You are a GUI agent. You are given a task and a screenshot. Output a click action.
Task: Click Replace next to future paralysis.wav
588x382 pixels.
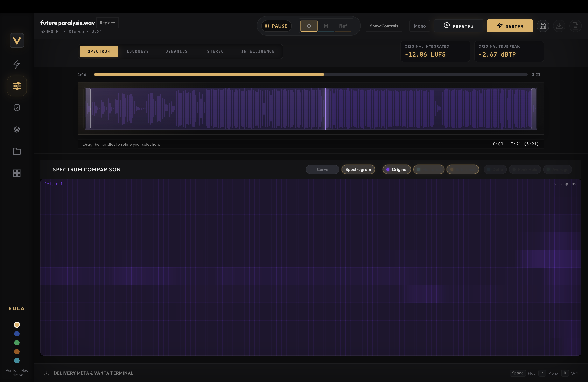click(108, 23)
